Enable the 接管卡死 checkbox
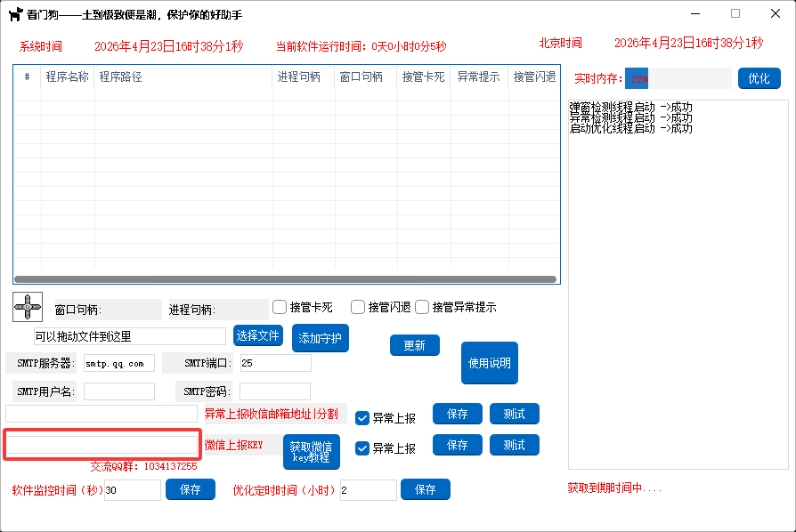796x532 pixels. [280, 307]
